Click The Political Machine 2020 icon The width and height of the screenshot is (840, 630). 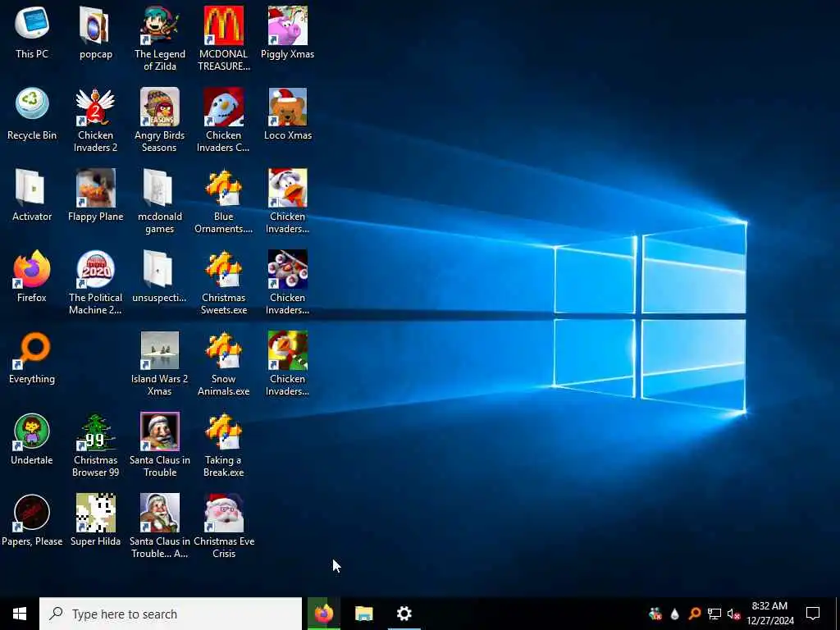point(95,269)
